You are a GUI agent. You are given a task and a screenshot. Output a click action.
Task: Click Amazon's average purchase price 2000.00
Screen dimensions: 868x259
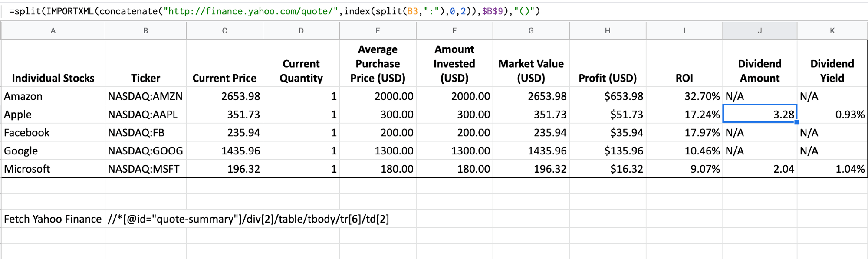tap(378, 96)
